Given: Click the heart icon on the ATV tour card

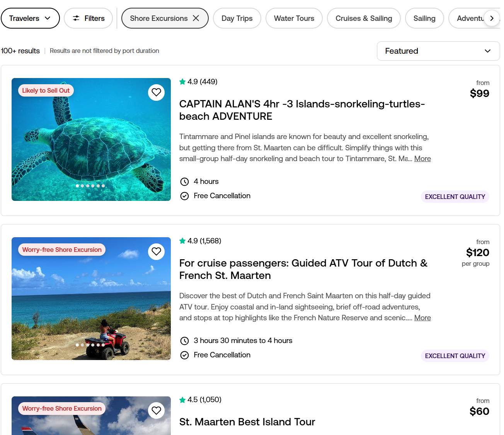Looking at the screenshot, I should click(156, 251).
